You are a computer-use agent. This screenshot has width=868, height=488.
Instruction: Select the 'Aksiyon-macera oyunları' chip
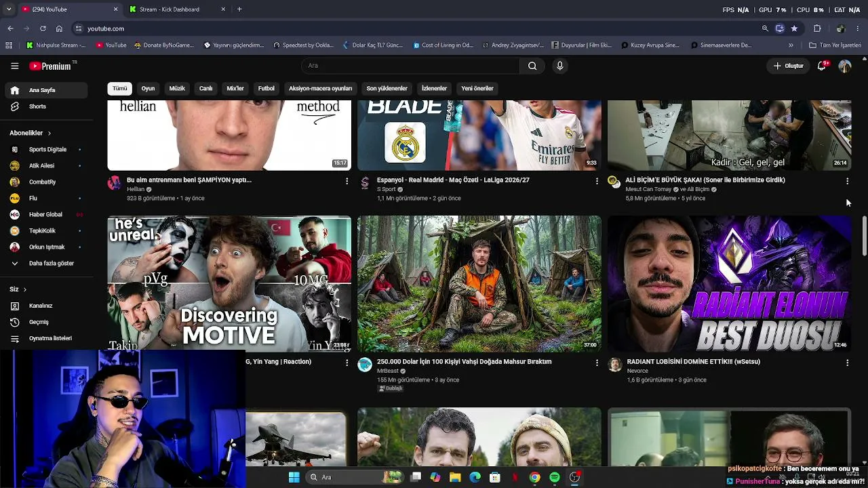coord(320,89)
